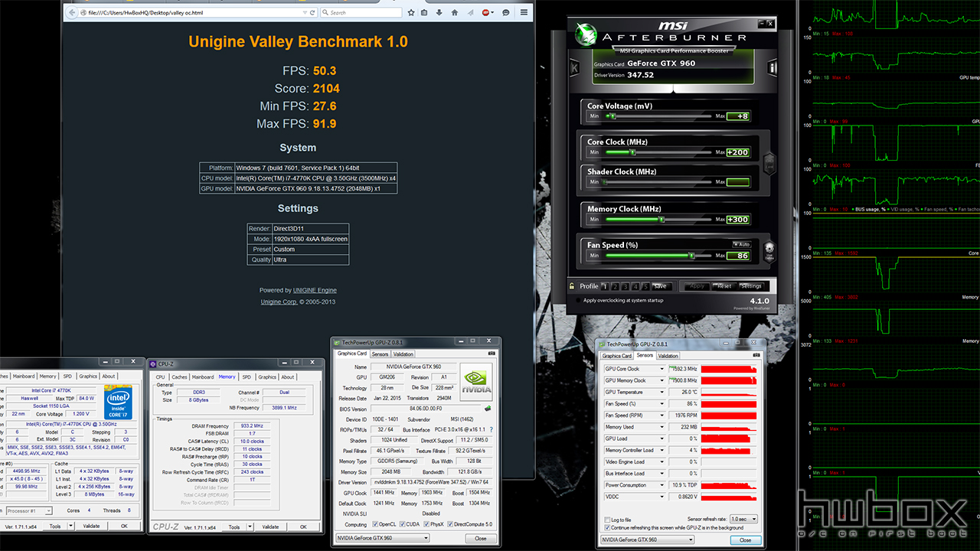Select Afterburner profile slot 1

pos(605,285)
